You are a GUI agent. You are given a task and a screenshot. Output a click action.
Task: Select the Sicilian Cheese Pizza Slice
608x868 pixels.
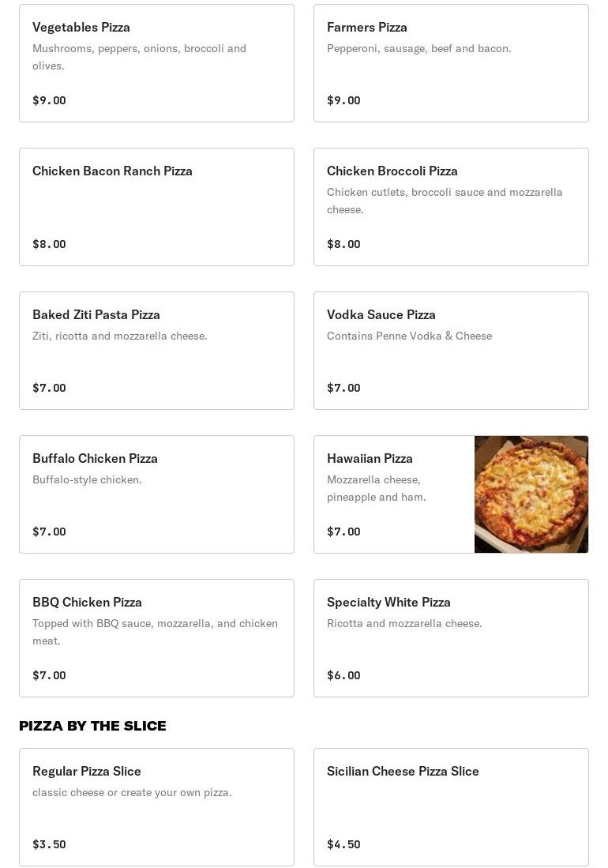(x=451, y=807)
